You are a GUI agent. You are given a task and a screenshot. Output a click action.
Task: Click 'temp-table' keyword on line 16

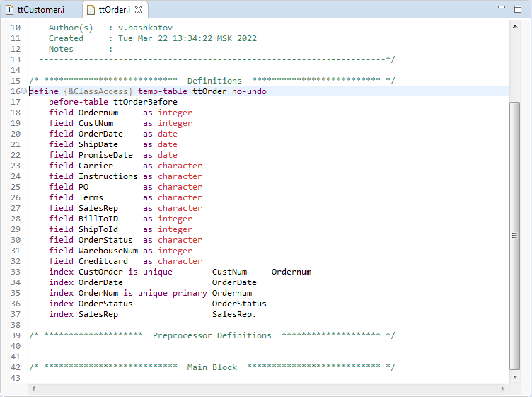click(163, 91)
